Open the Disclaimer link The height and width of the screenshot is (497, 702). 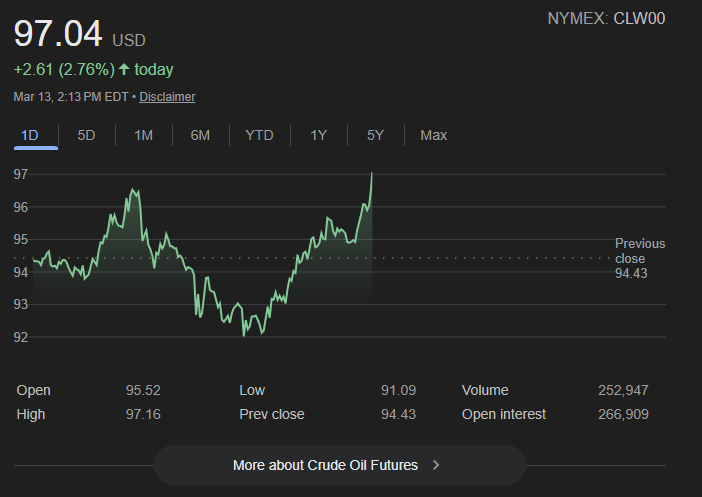click(167, 97)
